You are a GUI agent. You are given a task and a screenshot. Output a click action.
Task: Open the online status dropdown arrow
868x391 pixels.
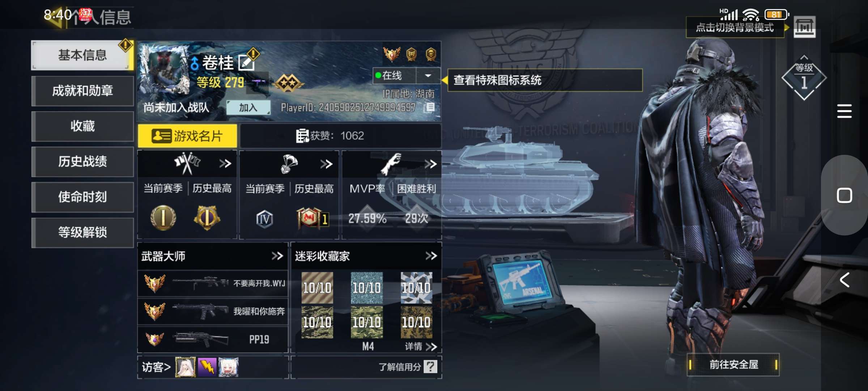tap(428, 76)
